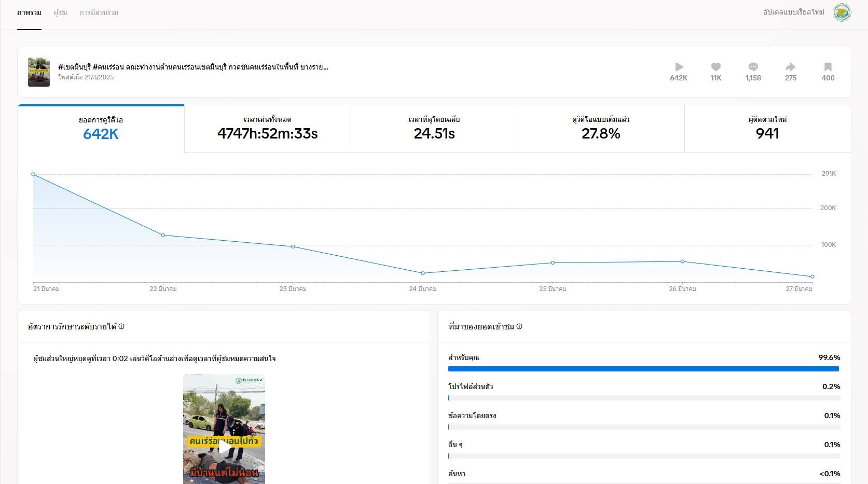This screenshot has width=868, height=484.
Task: Select the เวลาที่ดูโดยเฉลี่ย metric card
Action: pos(434,129)
